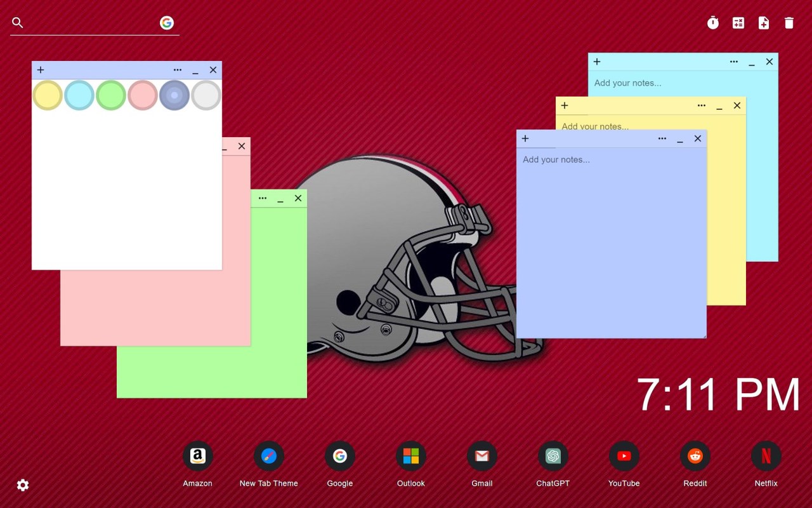Screen dimensions: 812x508
Task: Close the yellow note
Action: click(x=737, y=105)
